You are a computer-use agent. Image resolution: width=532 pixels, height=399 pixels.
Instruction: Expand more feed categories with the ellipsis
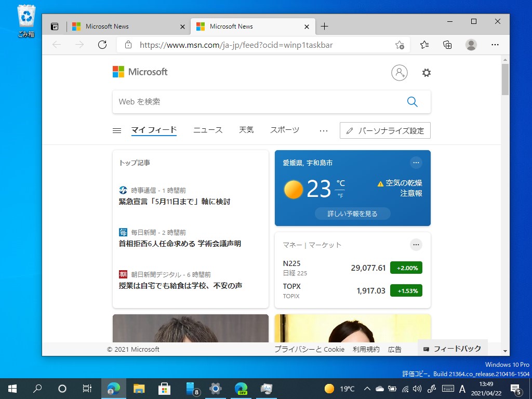click(x=324, y=131)
